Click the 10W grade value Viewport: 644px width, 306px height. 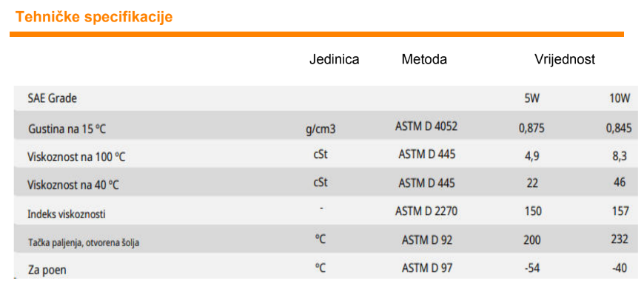pyautogui.click(x=619, y=98)
